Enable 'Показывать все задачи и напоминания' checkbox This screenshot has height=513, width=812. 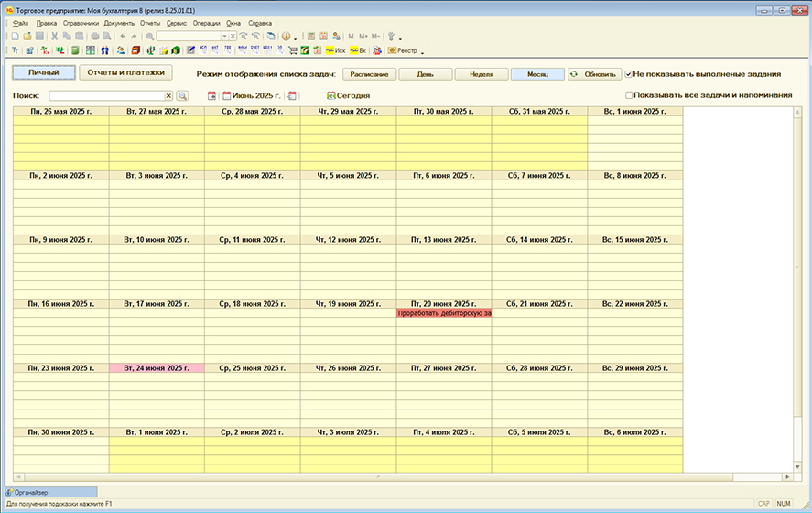(x=629, y=95)
